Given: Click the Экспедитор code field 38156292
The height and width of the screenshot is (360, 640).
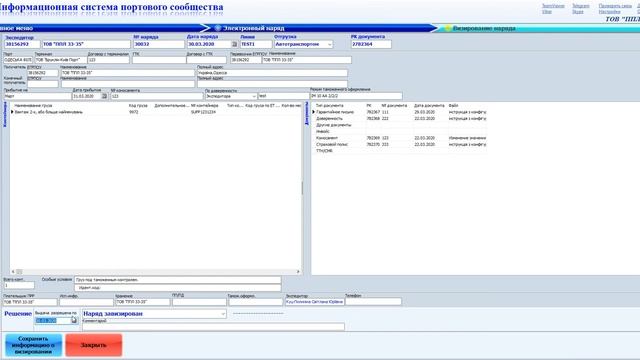Looking at the screenshot, I should pyautogui.click(x=22, y=44).
